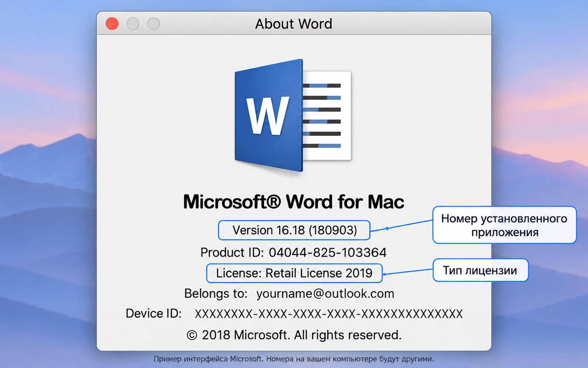Click the "About Word" window title
This screenshot has width=588, height=368.
(x=294, y=24)
